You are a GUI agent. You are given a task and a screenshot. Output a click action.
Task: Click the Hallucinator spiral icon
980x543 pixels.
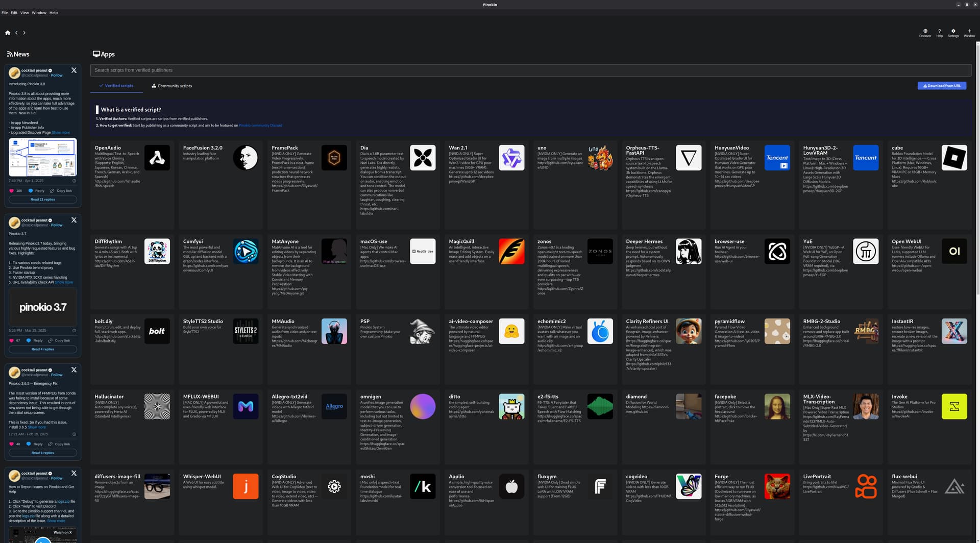tap(157, 406)
